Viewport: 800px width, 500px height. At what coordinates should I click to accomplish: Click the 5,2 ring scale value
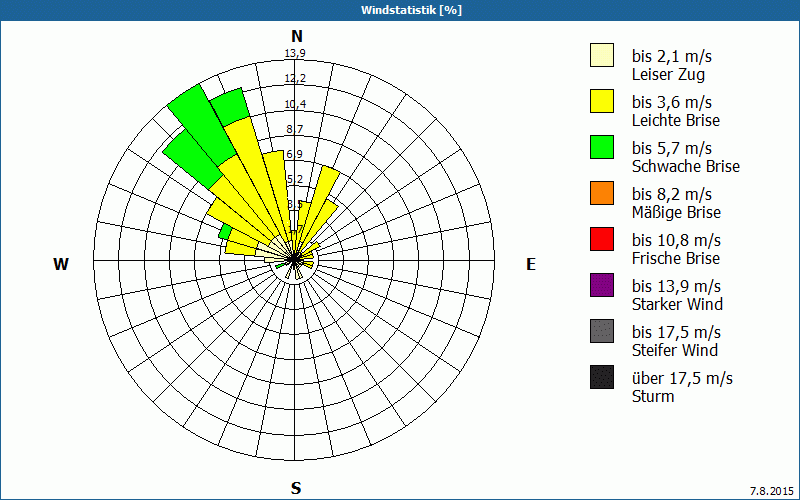pos(295,179)
